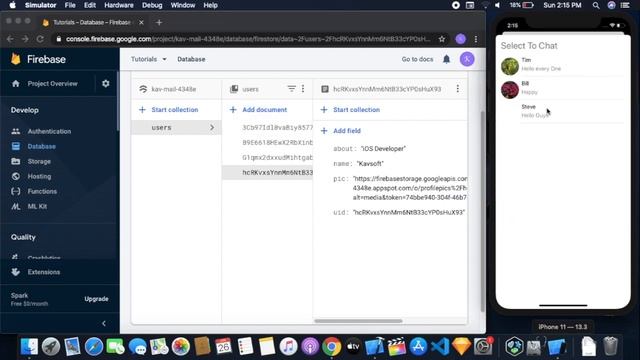The width and height of the screenshot is (640, 360).
Task: Select document 3Cb97Idl0vaBiy8577
Action: (x=277, y=127)
